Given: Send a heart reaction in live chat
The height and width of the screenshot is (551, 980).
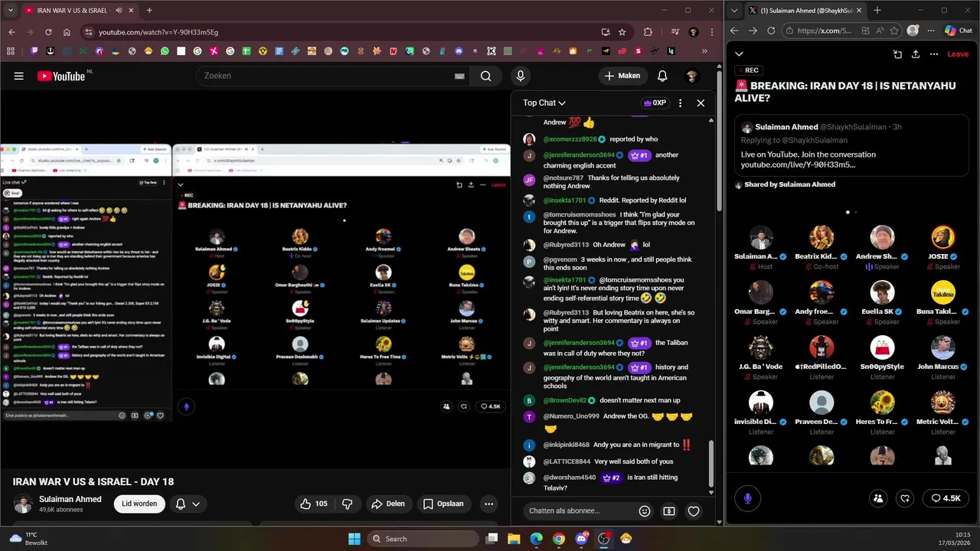Looking at the screenshot, I should point(694,510).
